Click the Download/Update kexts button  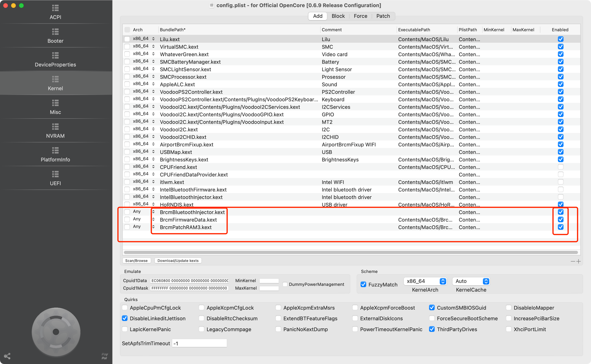(x=178, y=261)
